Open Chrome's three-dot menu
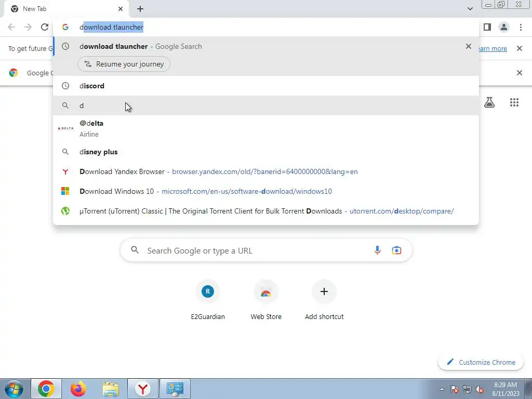Image resolution: width=532 pixels, height=399 pixels. point(521,27)
